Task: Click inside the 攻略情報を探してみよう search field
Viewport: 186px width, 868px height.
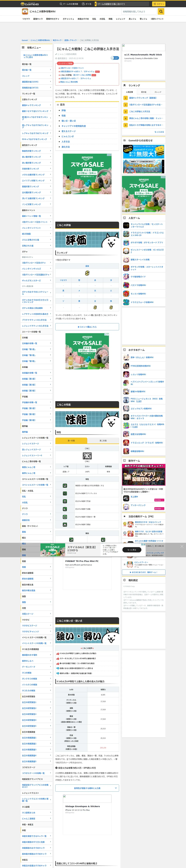Action: point(139,11)
